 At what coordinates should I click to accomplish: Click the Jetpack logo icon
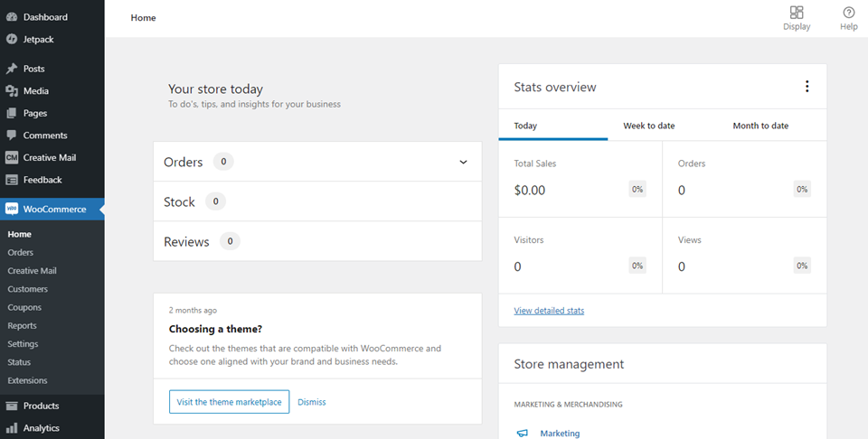tap(12, 39)
